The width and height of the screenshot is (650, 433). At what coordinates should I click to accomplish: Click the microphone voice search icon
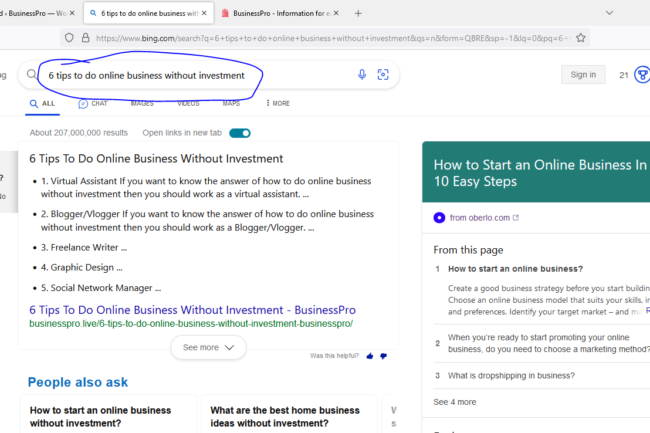tap(362, 75)
